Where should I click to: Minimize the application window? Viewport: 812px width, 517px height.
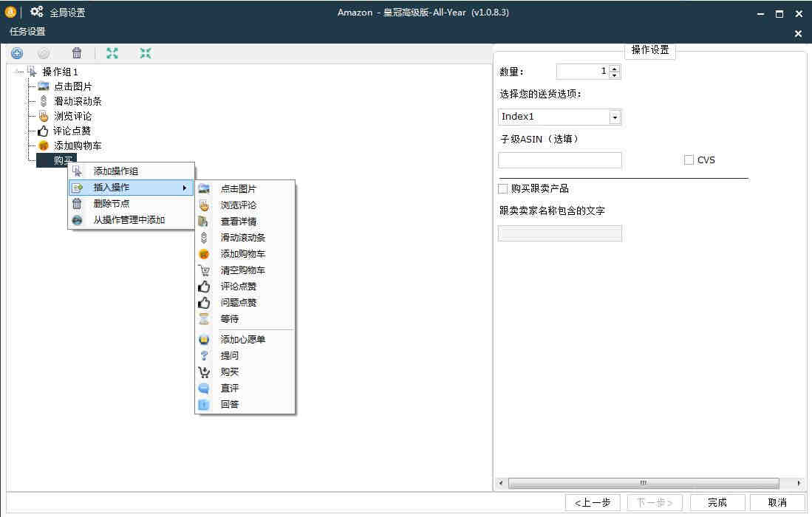[x=760, y=14]
